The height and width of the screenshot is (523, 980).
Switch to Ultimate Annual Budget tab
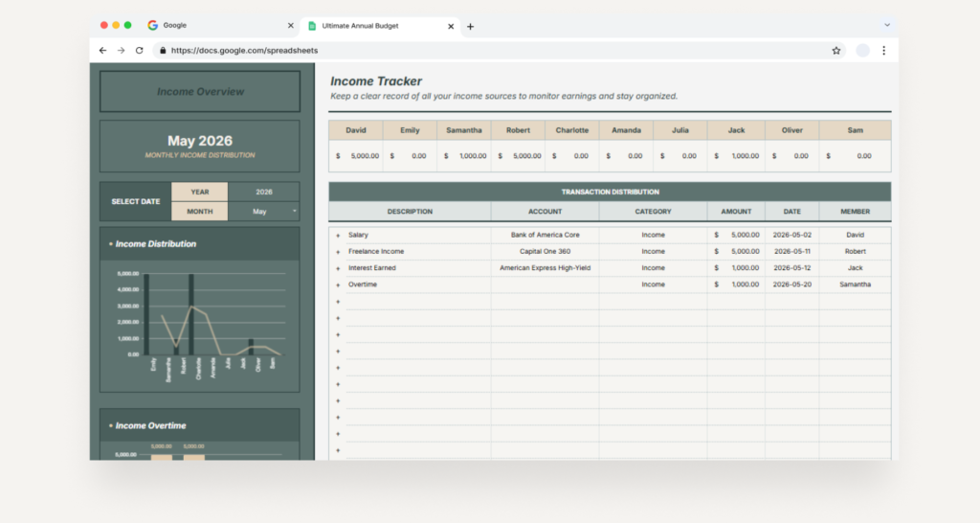click(381, 26)
